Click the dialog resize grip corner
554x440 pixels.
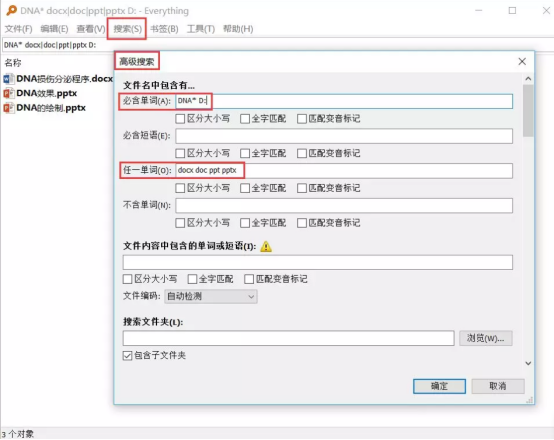(x=529, y=400)
